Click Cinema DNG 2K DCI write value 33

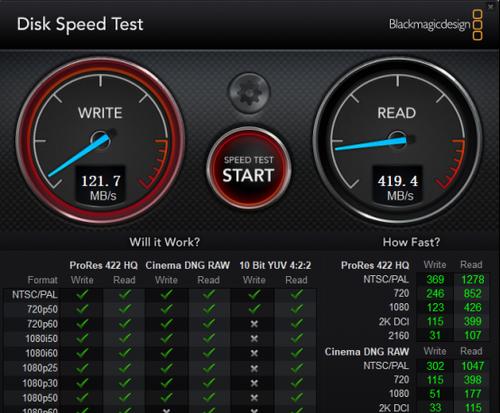tap(435, 408)
